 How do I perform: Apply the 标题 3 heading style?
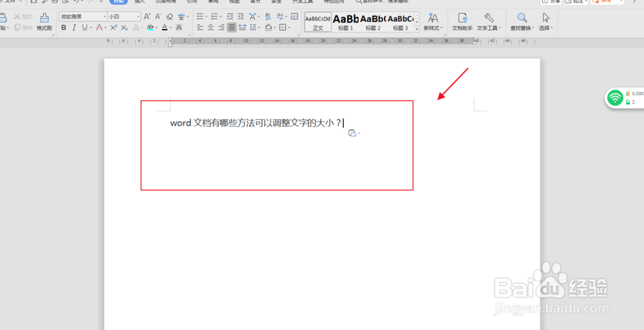tap(401, 22)
